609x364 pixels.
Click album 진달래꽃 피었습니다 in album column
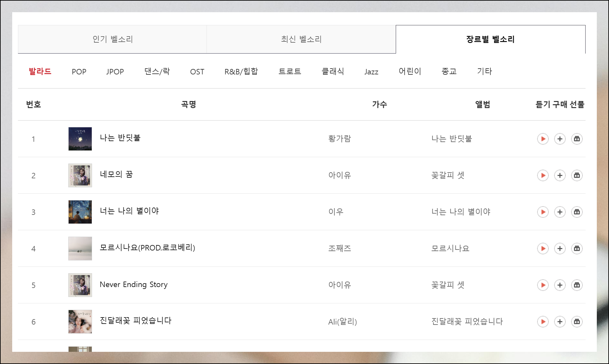click(467, 321)
